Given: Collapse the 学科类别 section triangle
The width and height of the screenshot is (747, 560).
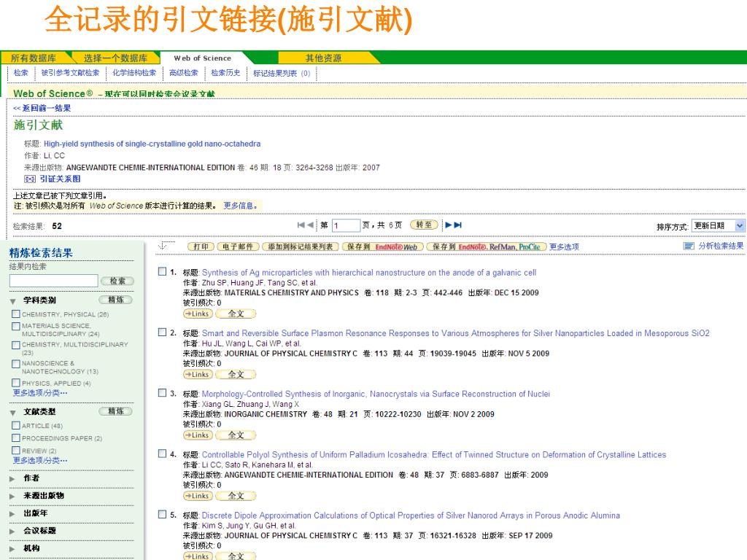Looking at the screenshot, I should click(x=13, y=301).
